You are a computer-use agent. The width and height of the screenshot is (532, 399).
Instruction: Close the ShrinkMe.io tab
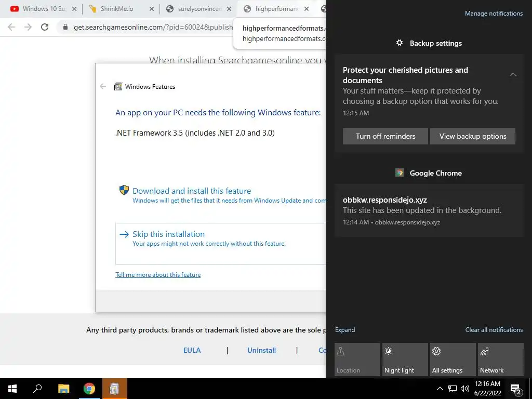click(152, 9)
